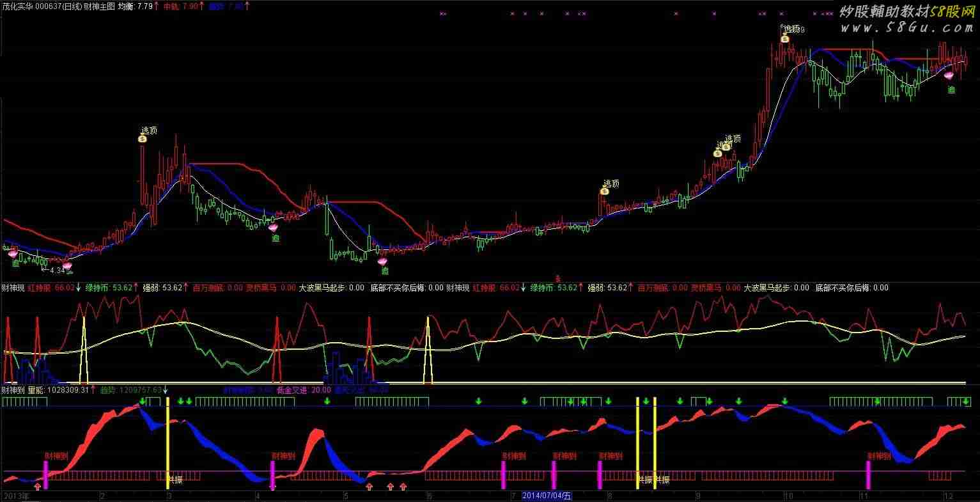Click the 财神现 indicator name label

pos(12,288)
